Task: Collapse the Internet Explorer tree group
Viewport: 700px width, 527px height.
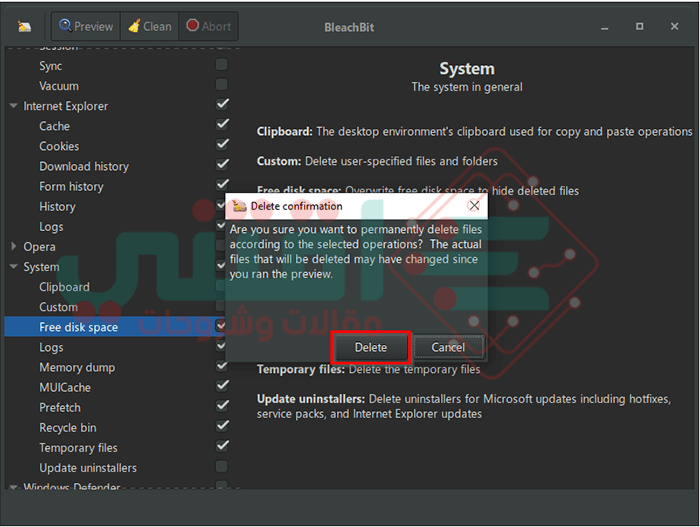Action: tap(13, 106)
